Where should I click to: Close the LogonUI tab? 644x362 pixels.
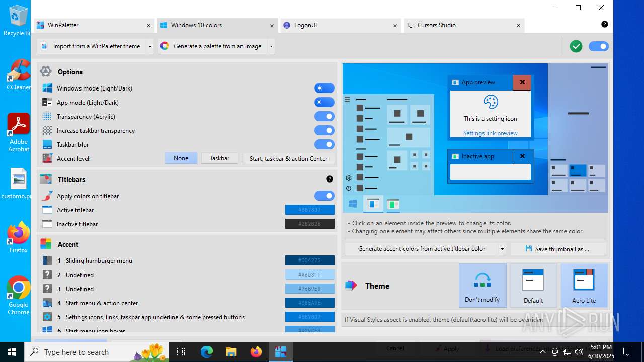tap(395, 25)
